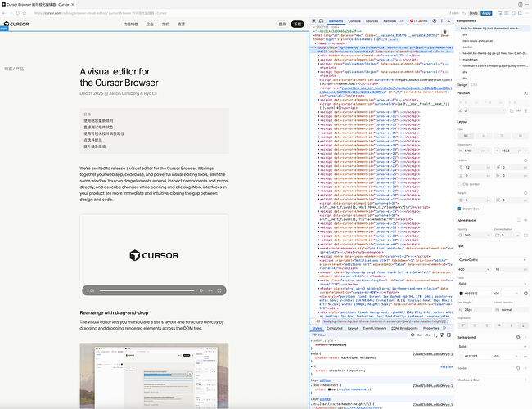Click the browser back arrow
Viewport: 532px width, 409px height.
coord(4,13)
